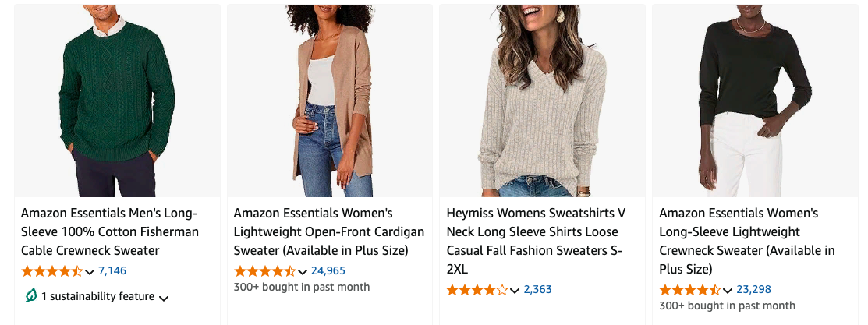View the 2,363 ratings link
Screen dimensions: 868x325
tap(537, 290)
